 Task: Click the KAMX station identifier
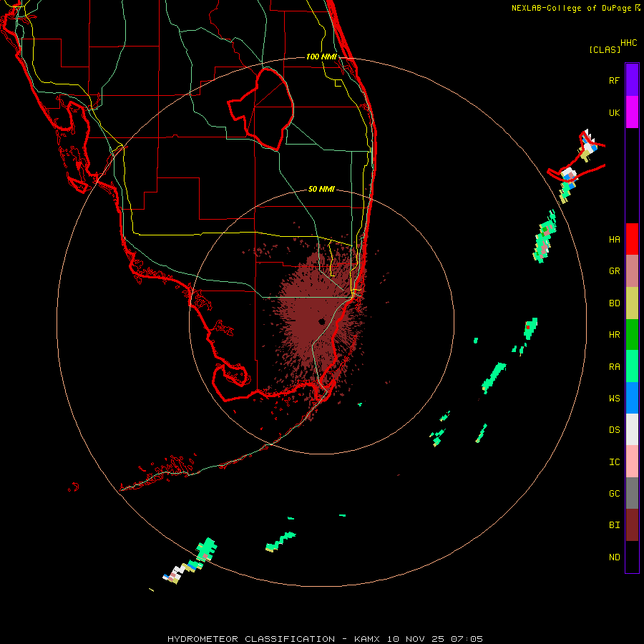367,639
